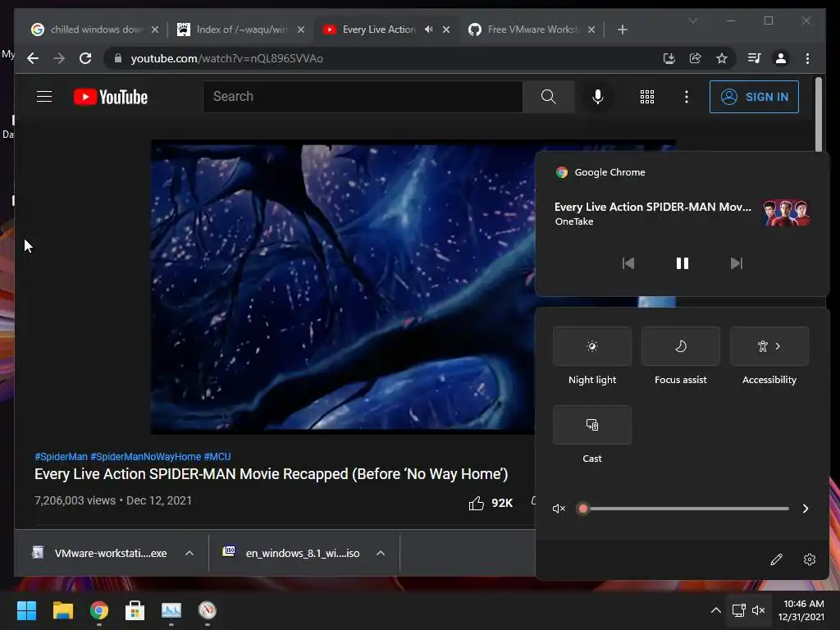Open Microsoft Store from taskbar
Image resolution: width=840 pixels, height=630 pixels.
point(135,610)
